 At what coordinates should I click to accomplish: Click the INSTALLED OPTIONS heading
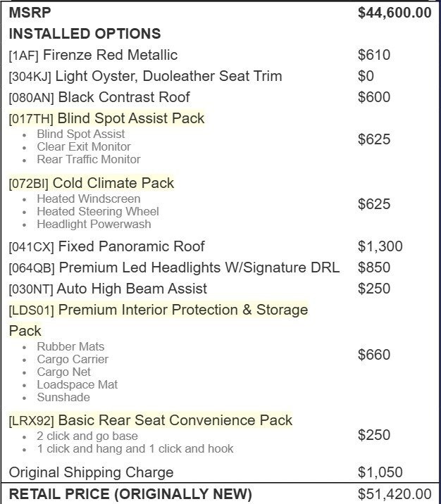click(x=85, y=34)
